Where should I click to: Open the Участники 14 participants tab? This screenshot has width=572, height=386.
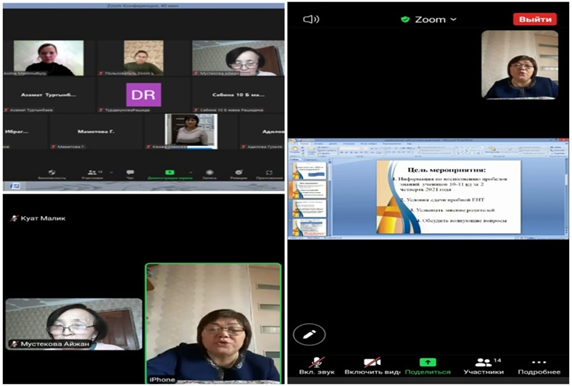[x=484, y=366]
